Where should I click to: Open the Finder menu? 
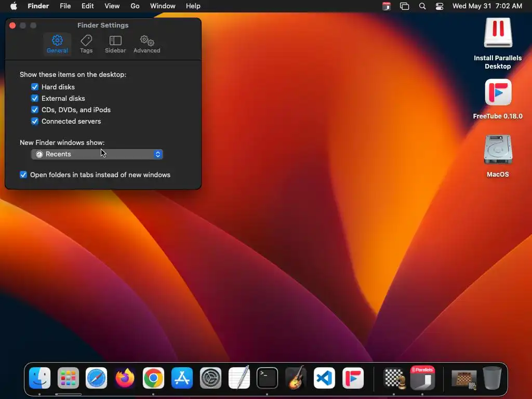point(38,6)
